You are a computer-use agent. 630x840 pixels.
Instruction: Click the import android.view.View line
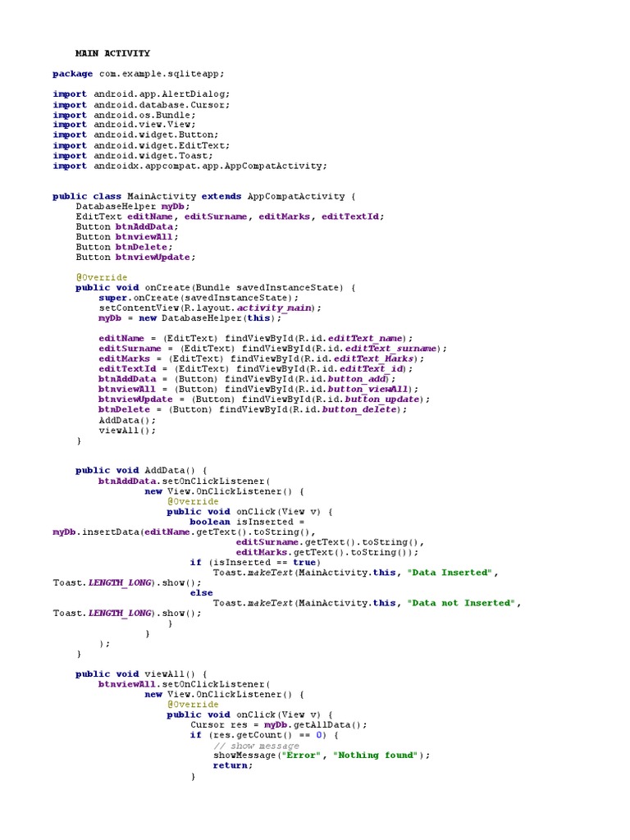pyautogui.click(x=124, y=125)
